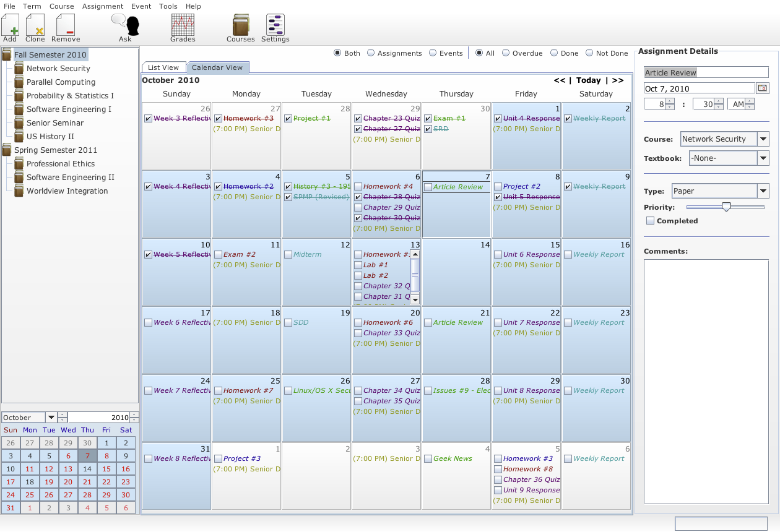Click the Today button

(x=589, y=80)
